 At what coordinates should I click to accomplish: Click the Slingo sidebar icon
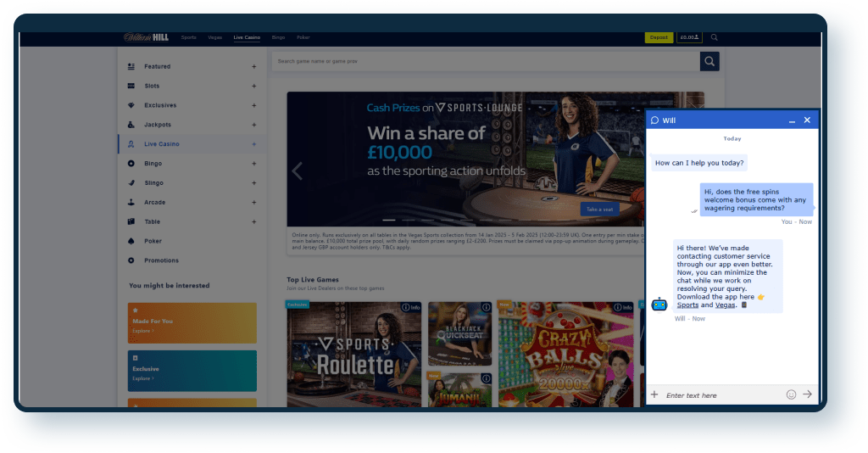tap(131, 182)
